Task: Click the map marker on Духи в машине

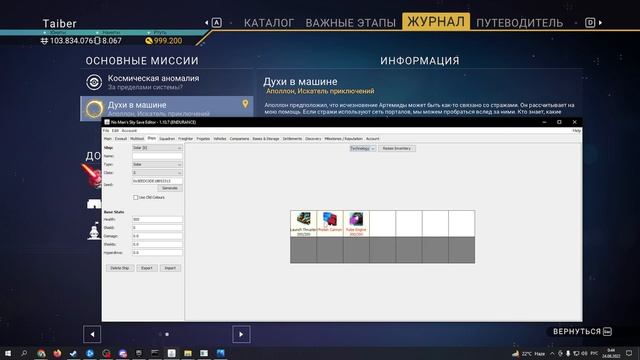Action: coord(245,104)
